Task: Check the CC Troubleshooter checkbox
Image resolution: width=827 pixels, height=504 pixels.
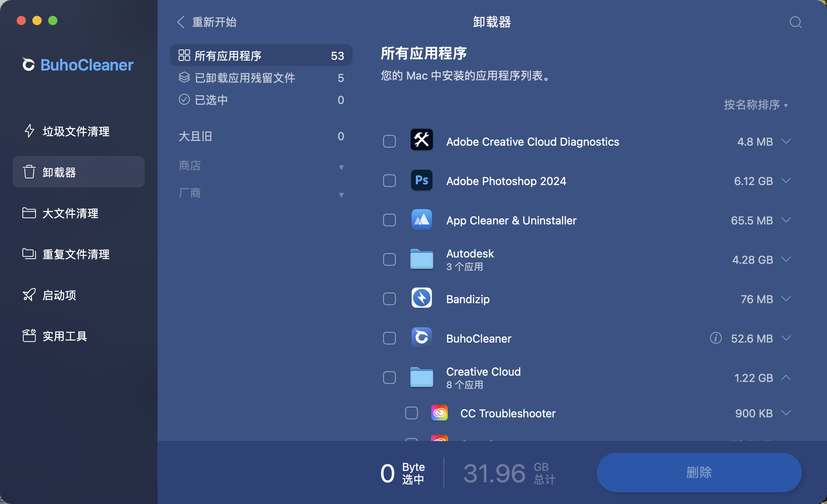Action: pyautogui.click(x=412, y=413)
